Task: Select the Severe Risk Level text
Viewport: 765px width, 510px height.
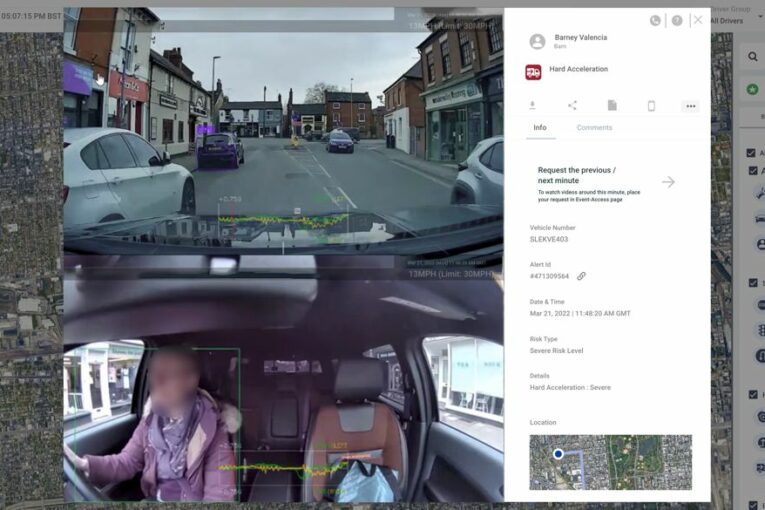Action: click(556, 350)
